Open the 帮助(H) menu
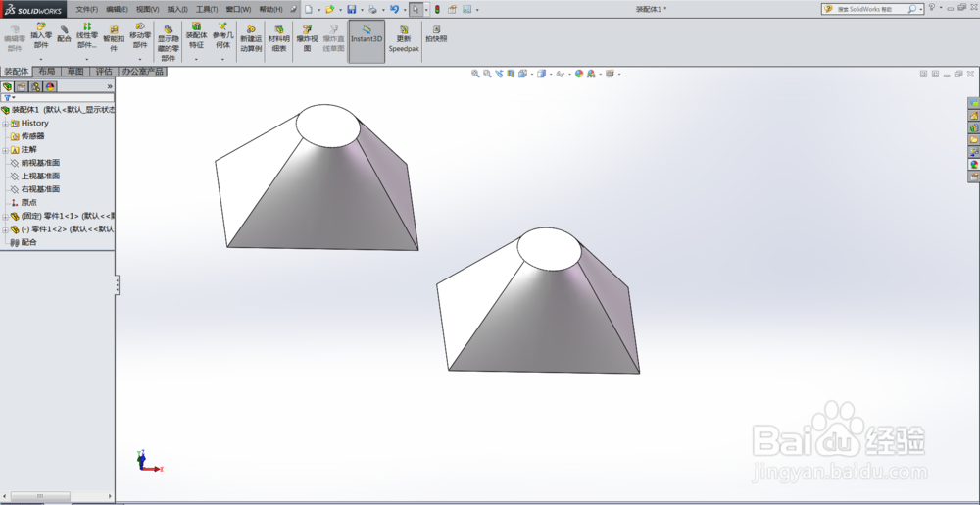This screenshot has height=505, width=980. [x=270, y=10]
